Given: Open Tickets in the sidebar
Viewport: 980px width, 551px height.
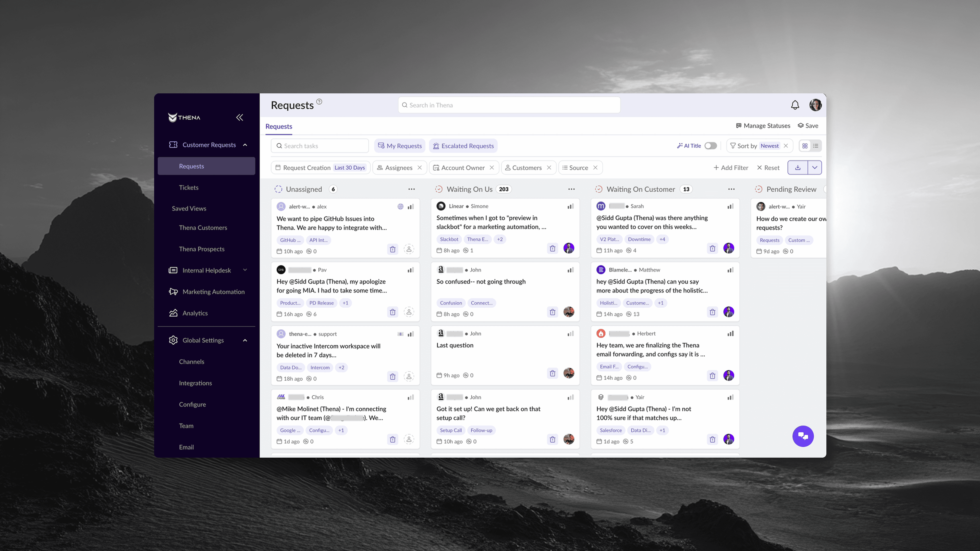Looking at the screenshot, I should pos(189,187).
